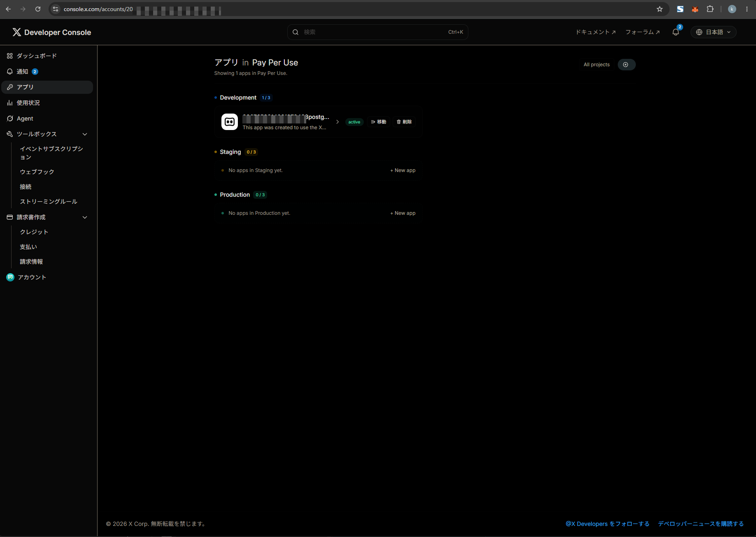The height and width of the screenshot is (537, 756).
Task: Open the 日本語 language dropdown
Action: coord(714,32)
